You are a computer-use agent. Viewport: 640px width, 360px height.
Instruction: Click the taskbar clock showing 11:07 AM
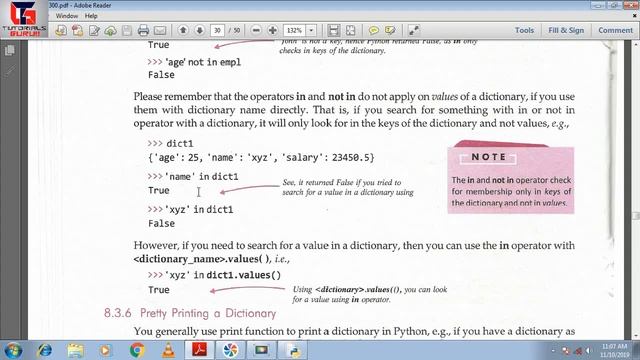[x=614, y=350]
